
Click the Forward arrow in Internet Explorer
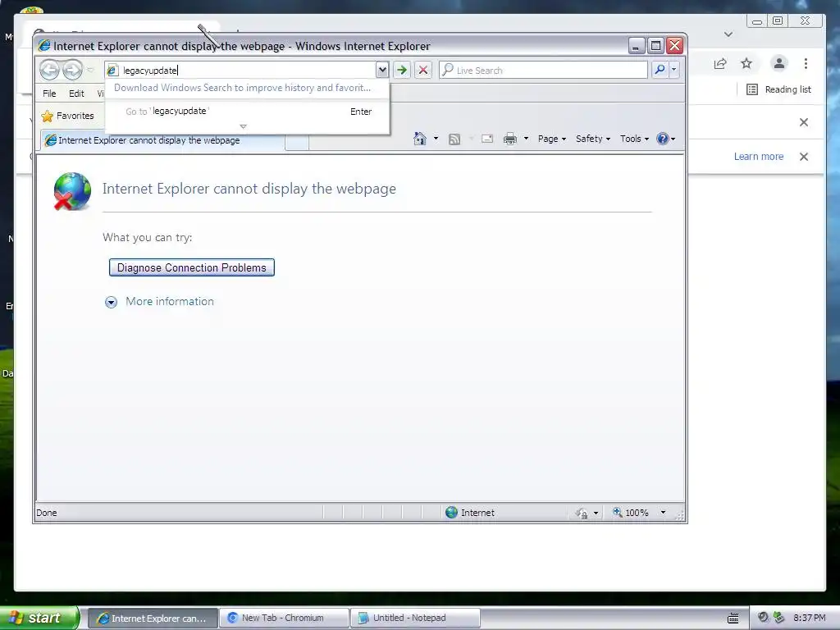[x=72, y=70]
